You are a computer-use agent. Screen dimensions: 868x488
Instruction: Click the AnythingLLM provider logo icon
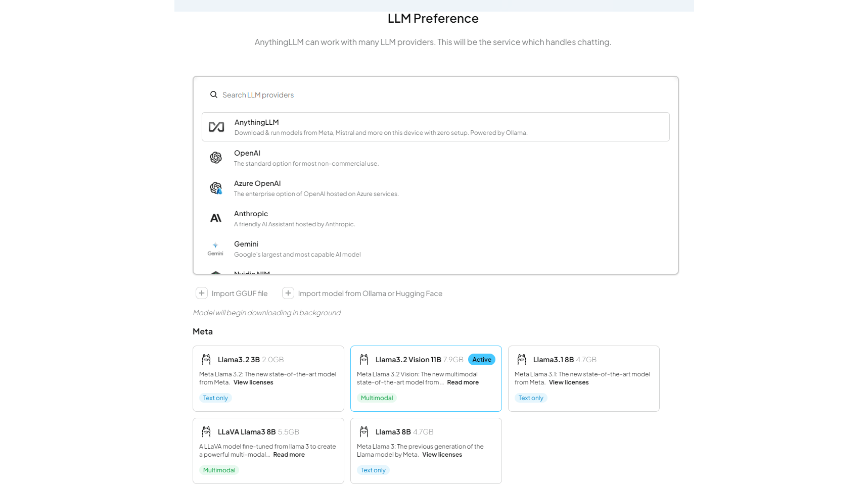(x=216, y=127)
